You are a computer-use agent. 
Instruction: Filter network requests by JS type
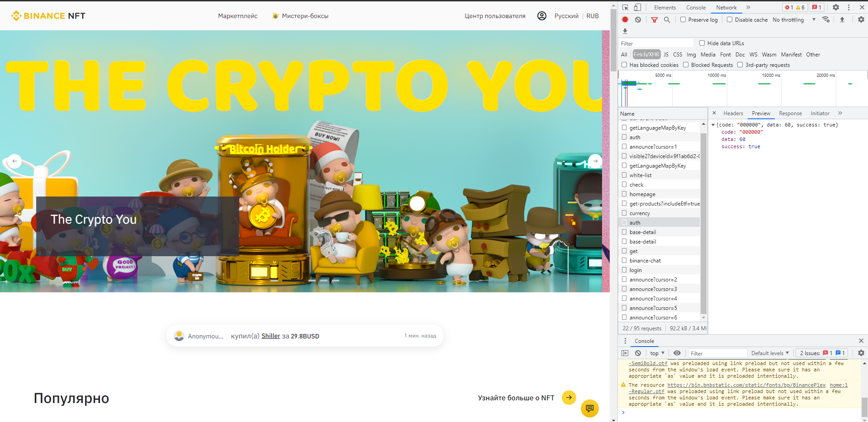pos(666,54)
